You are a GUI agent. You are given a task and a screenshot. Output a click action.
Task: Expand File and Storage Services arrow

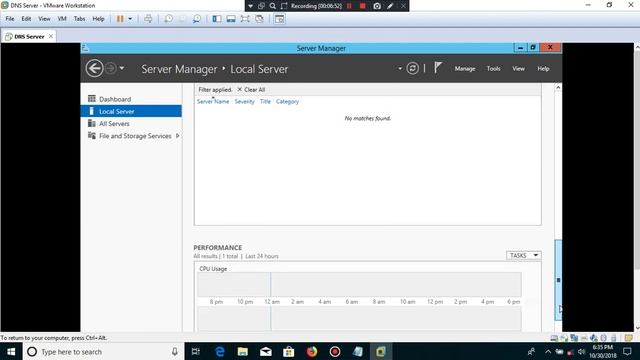178,136
